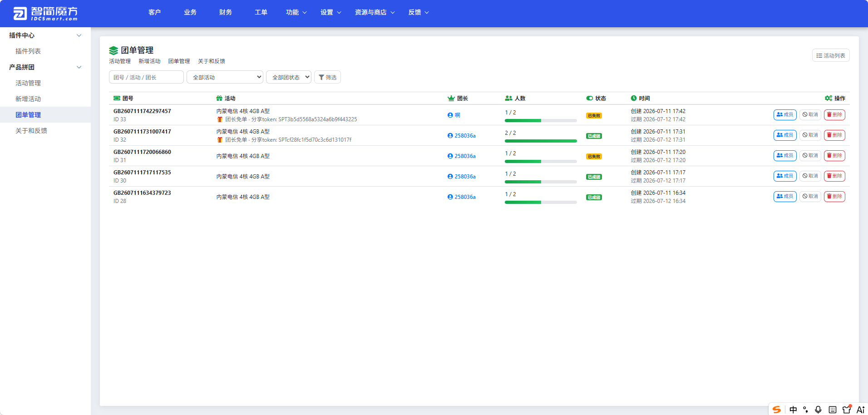
Task: Click the 1/2 progress bar in the ID 33 row
Action: click(541, 121)
